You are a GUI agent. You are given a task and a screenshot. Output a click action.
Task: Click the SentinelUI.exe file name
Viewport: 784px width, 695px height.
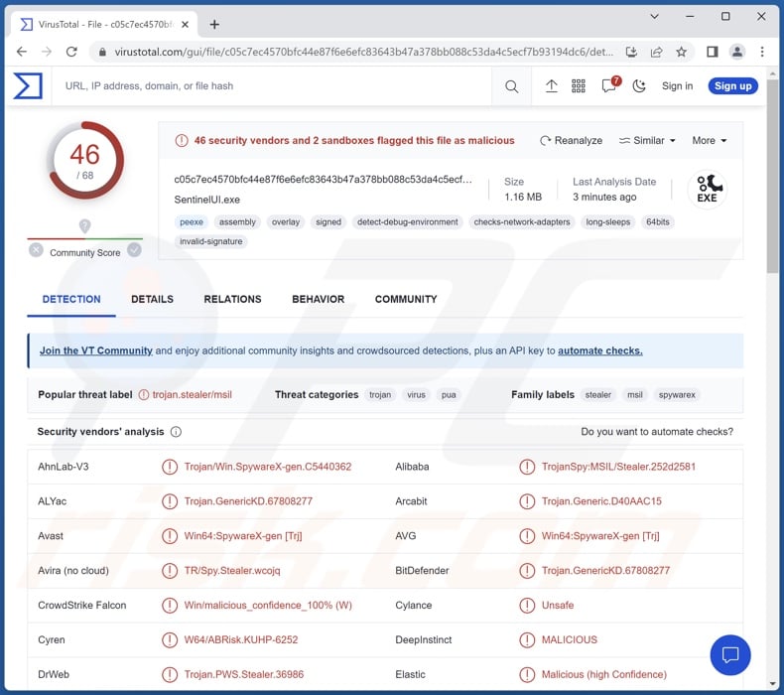click(x=207, y=200)
